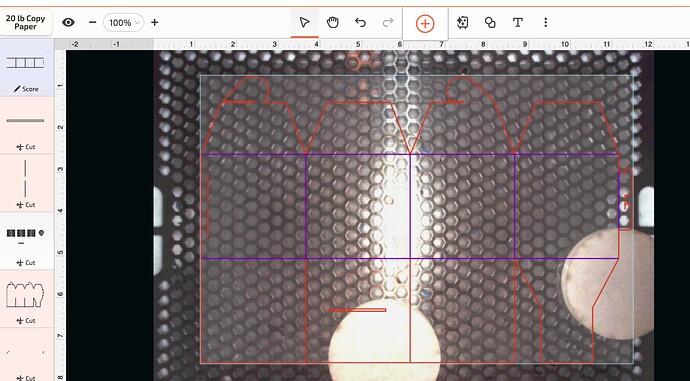Select the box outline Cut step

point(27,299)
